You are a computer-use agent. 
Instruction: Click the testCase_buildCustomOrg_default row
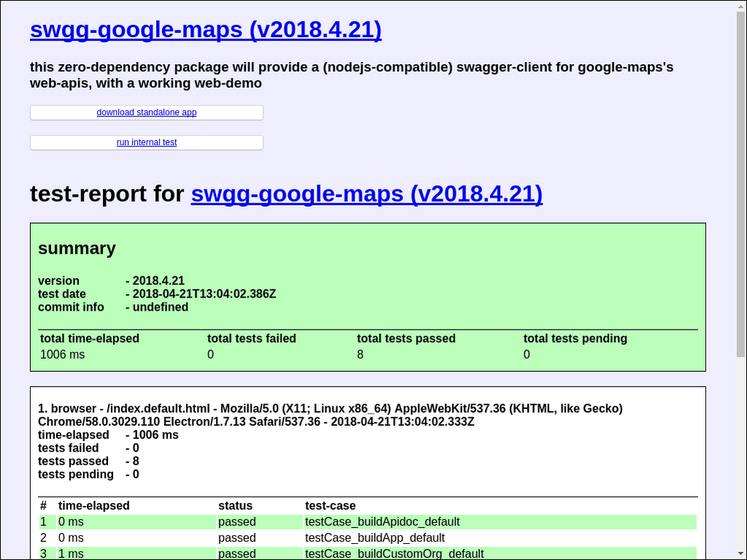[x=368, y=553]
